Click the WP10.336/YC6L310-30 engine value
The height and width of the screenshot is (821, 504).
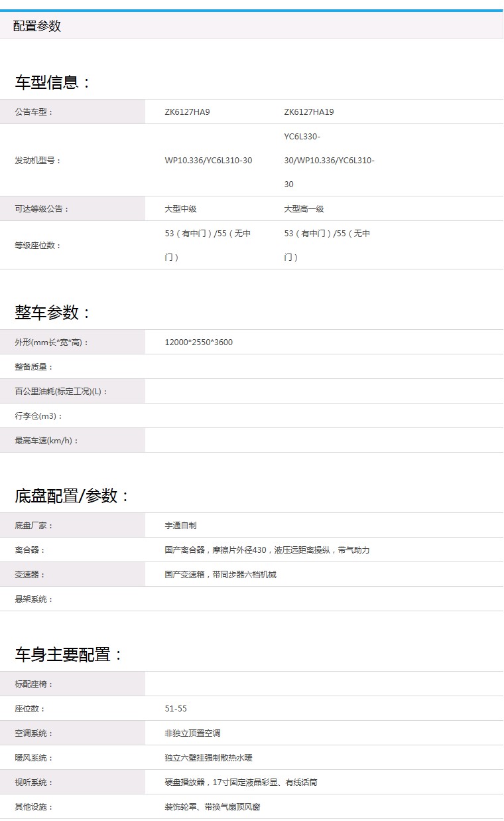tap(208, 161)
